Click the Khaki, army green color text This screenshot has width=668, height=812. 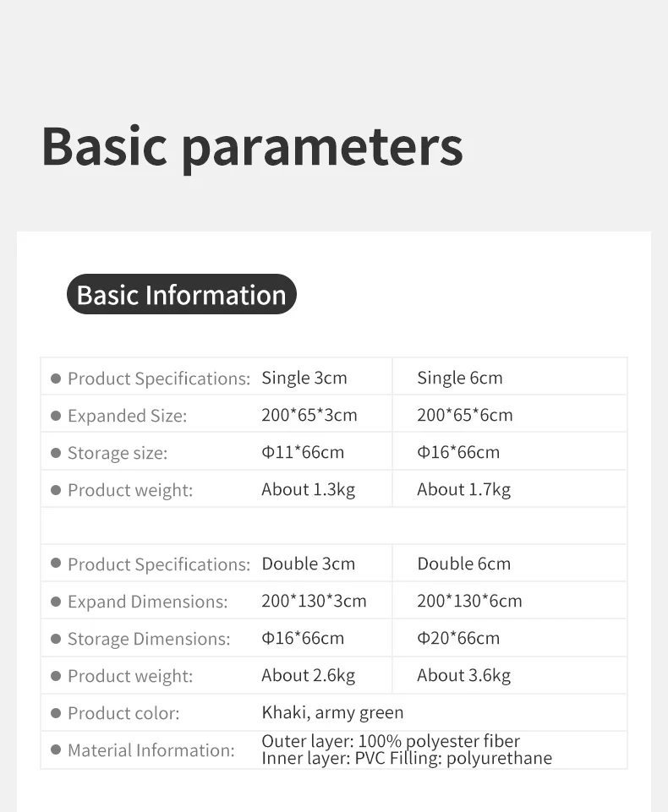tap(332, 713)
